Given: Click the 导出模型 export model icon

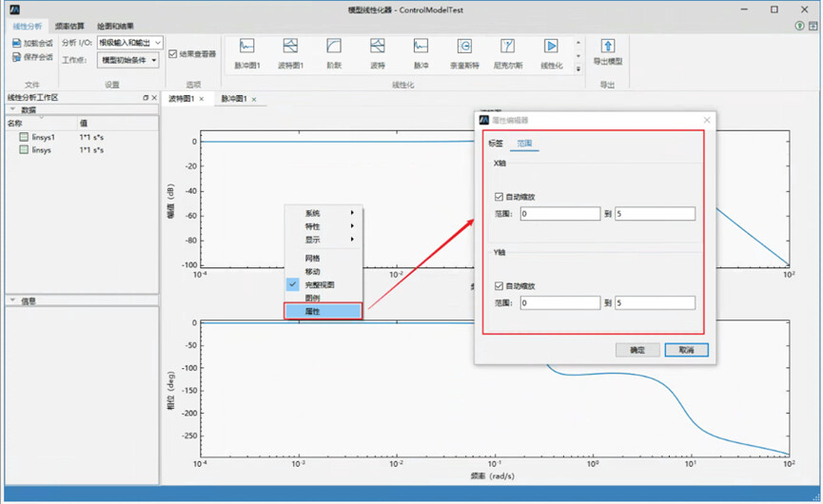Looking at the screenshot, I should 608,46.
